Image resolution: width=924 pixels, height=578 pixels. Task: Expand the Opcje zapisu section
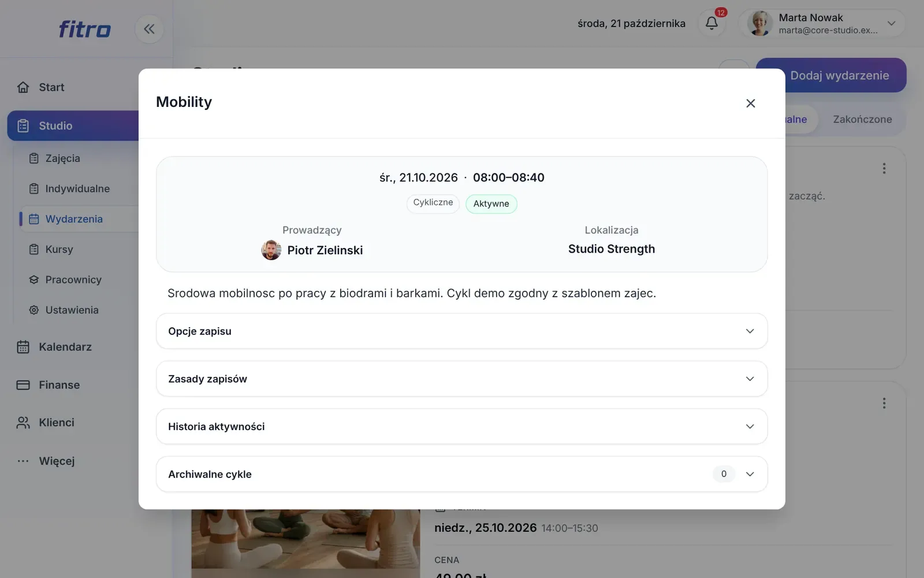[461, 331]
